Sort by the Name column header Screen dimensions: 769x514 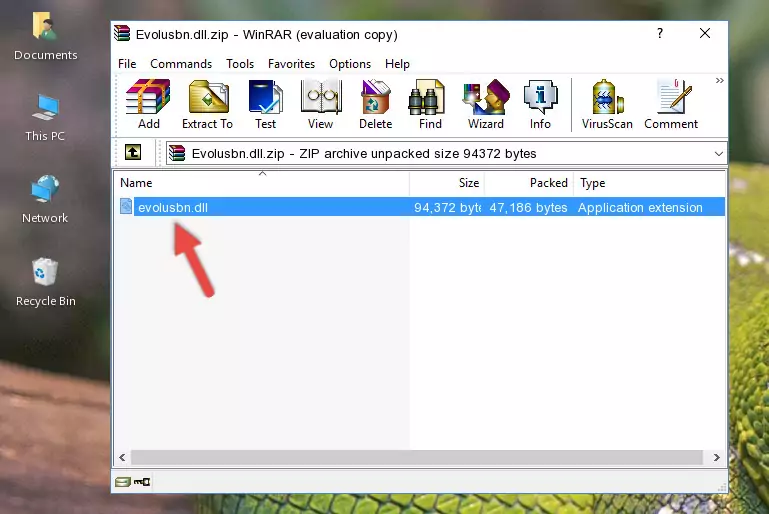coord(262,183)
